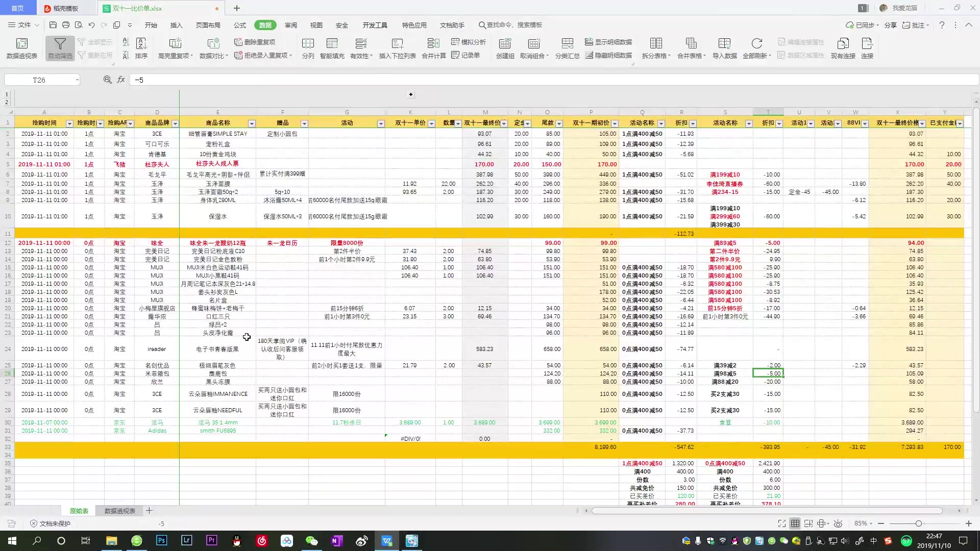Switch to the 开始 ribbon tab
The width and height of the screenshot is (980, 551).
[151, 25]
